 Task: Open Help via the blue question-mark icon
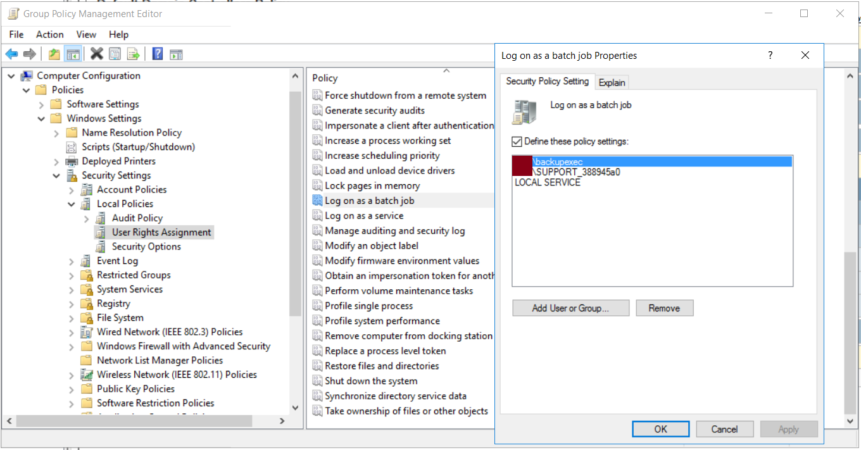tap(158, 54)
